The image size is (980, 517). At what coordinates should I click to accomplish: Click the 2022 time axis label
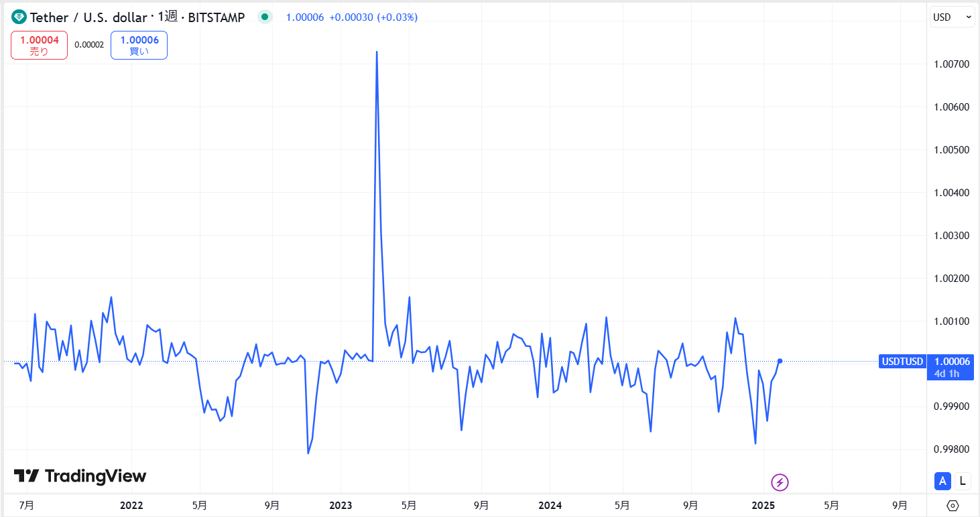pyautogui.click(x=131, y=505)
